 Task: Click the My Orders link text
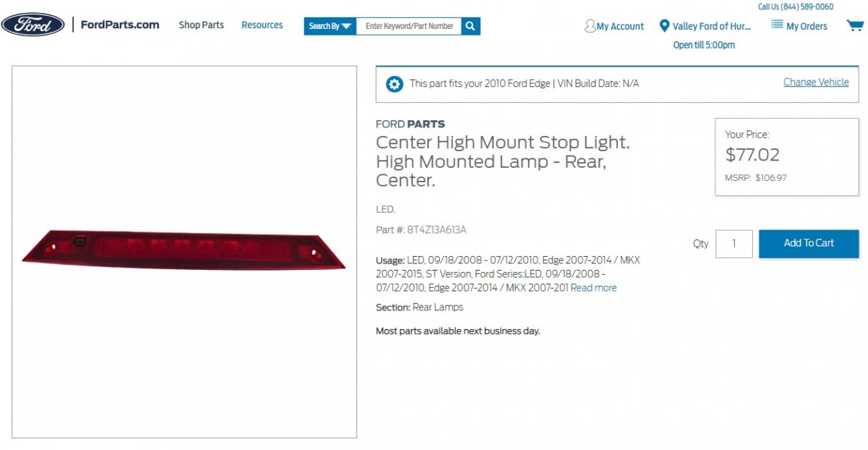coord(807,26)
